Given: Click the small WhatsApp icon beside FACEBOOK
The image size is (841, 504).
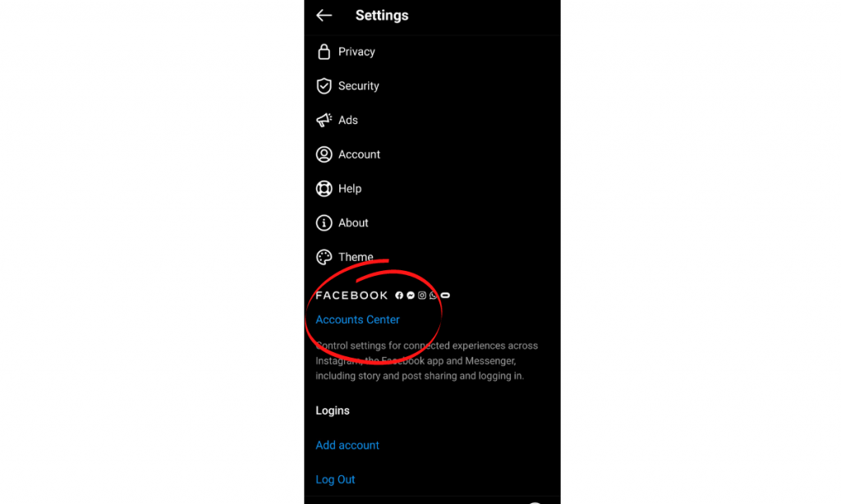Looking at the screenshot, I should [434, 296].
